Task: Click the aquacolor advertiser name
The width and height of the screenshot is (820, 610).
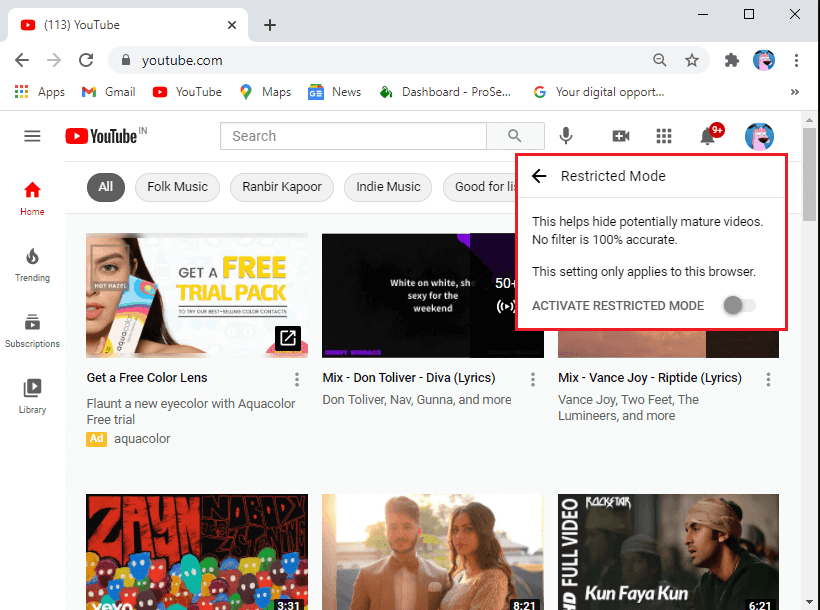Action: coord(142,439)
